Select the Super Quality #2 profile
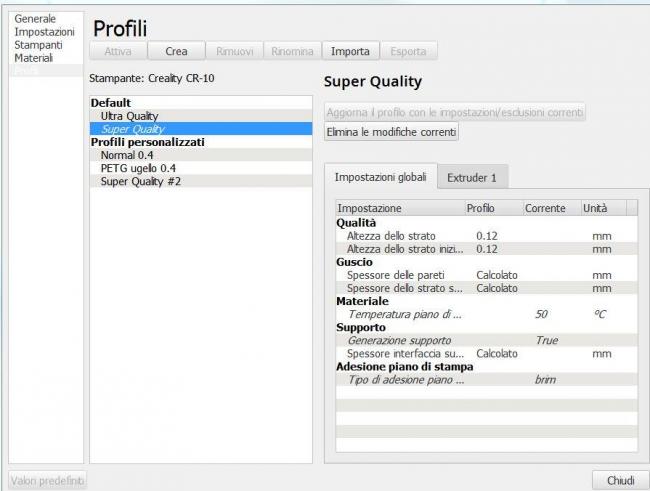This screenshot has width=650, height=491. pos(140,181)
